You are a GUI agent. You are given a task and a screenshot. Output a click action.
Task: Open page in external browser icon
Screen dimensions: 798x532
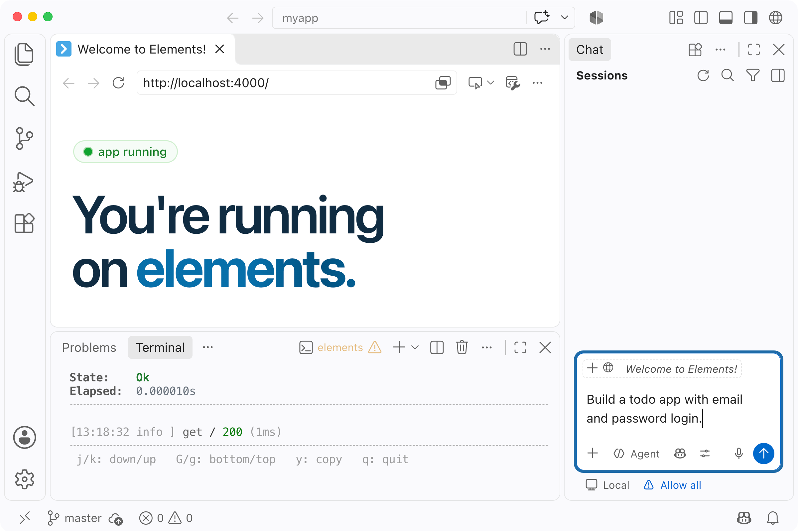tap(443, 83)
